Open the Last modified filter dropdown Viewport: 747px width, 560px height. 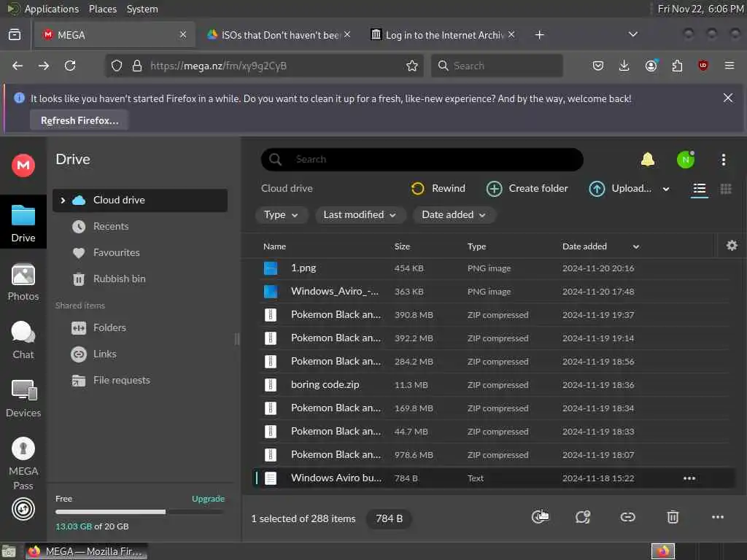pos(360,215)
